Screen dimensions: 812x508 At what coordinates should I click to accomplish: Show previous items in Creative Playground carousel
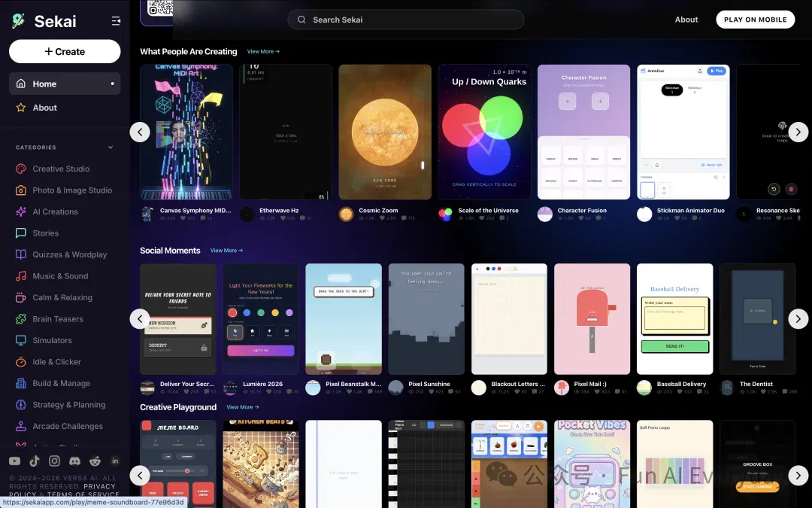coord(140,475)
